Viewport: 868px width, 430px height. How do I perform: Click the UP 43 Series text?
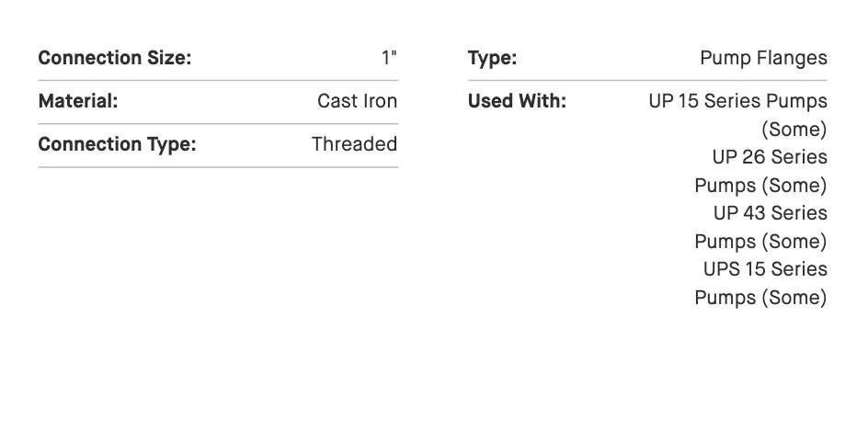[770, 213]
